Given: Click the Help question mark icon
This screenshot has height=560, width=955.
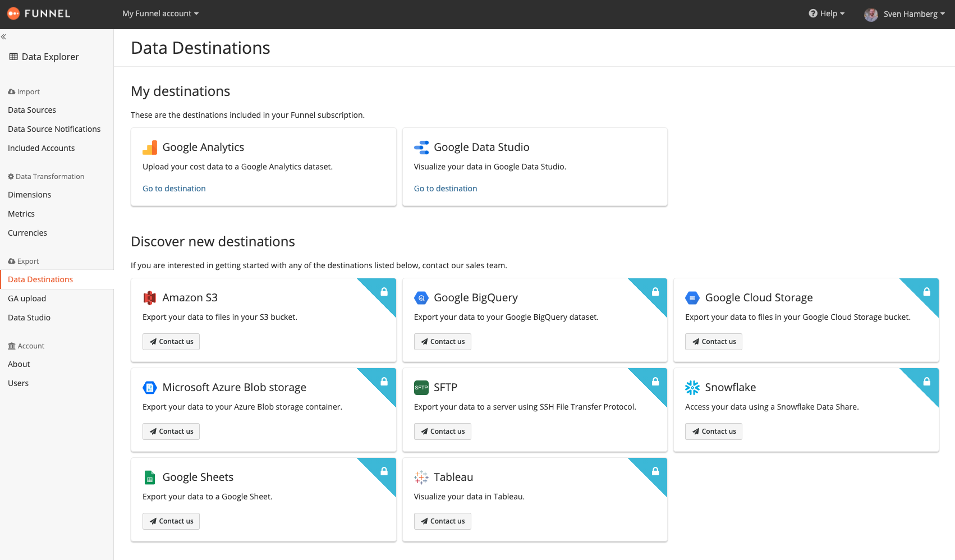Looking at the screenshot, I should 813,13.
